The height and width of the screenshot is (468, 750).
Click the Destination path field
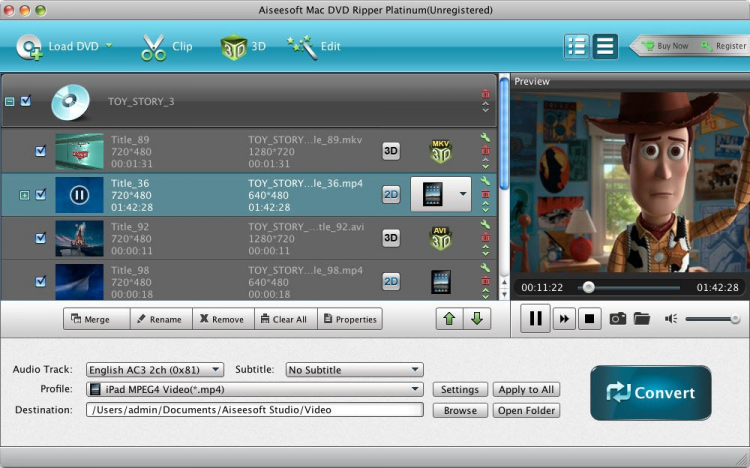coord(254,410)
